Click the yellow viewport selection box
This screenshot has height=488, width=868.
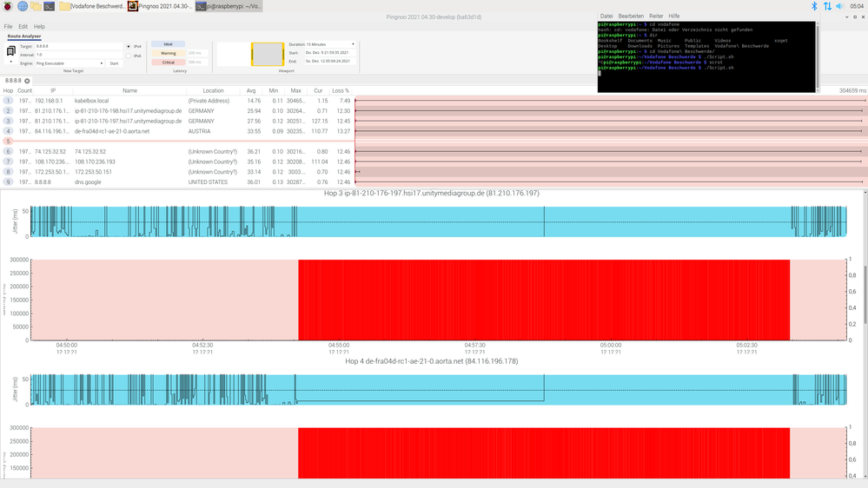tap(268, 54)
